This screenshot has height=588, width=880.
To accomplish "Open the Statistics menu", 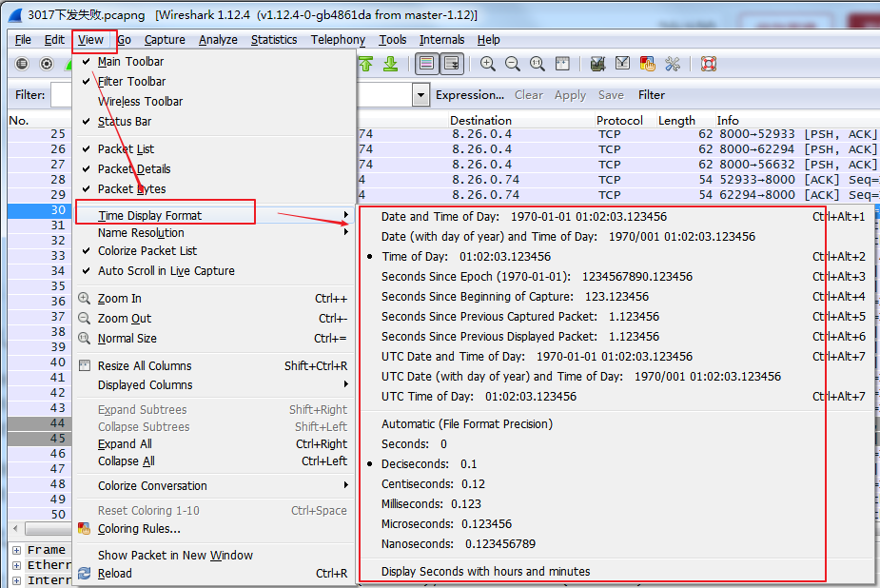I will (274, 39).
